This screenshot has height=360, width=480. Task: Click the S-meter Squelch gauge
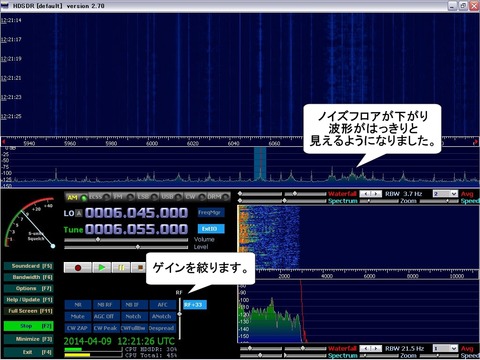[x=29, y=223]
